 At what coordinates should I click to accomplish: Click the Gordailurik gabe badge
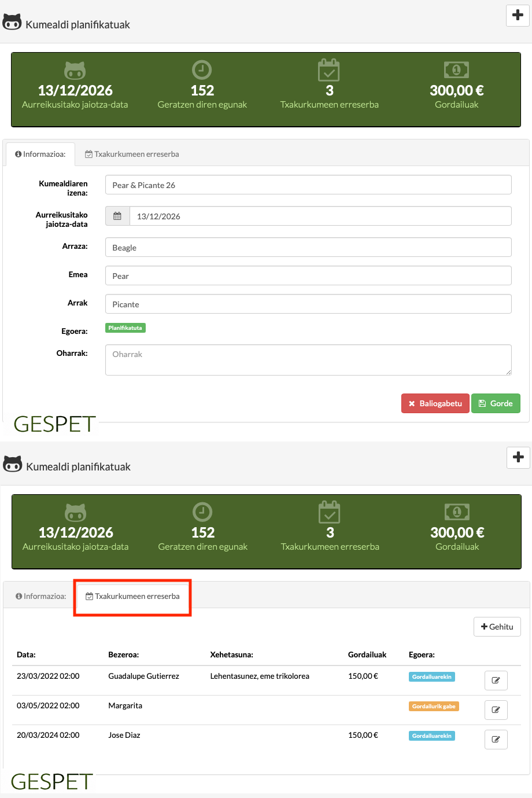coord(434,707)
